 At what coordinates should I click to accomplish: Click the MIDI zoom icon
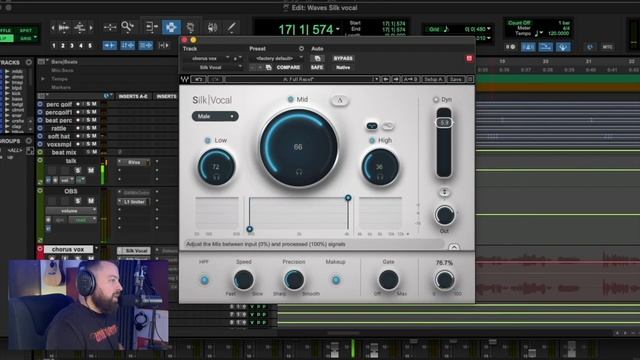pos(80,28)
